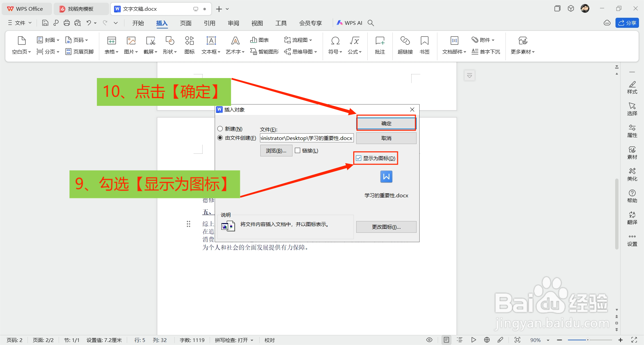Click the 拼写检查 status bar entry

coord(234,340)
